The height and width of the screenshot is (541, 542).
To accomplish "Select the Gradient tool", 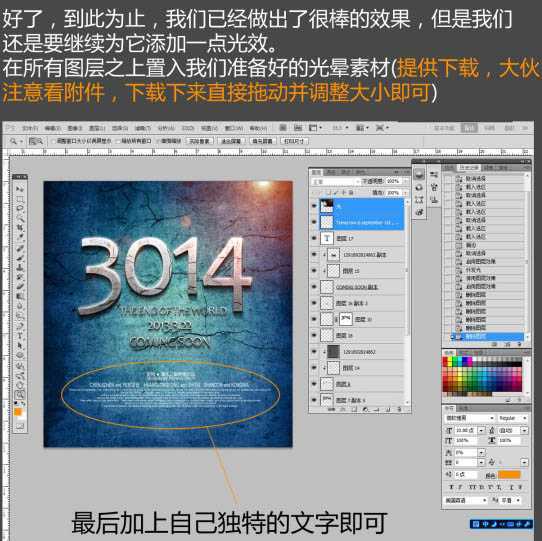I will pyautogui.click(x=20, y=297).
